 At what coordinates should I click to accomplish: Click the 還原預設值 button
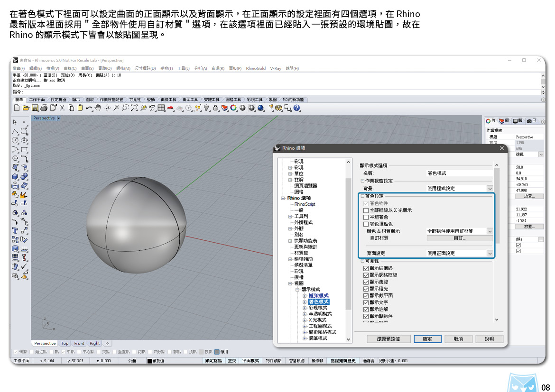click(x=388, y=339)
